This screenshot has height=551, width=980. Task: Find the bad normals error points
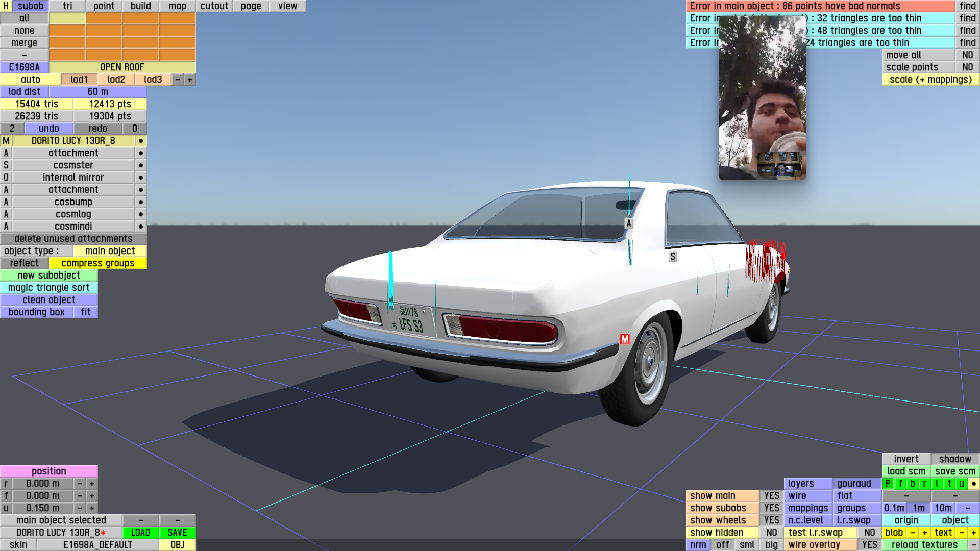(x=967, y=6)
